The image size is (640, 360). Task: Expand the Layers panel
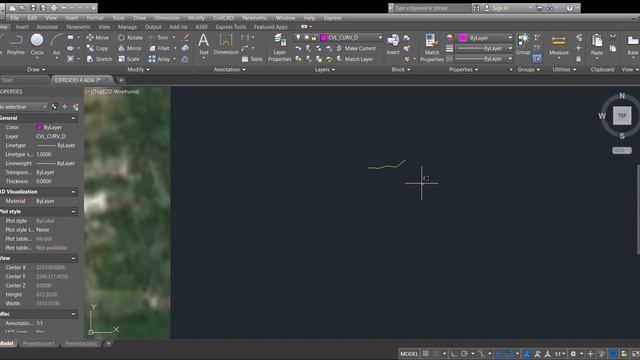(324, 69)
